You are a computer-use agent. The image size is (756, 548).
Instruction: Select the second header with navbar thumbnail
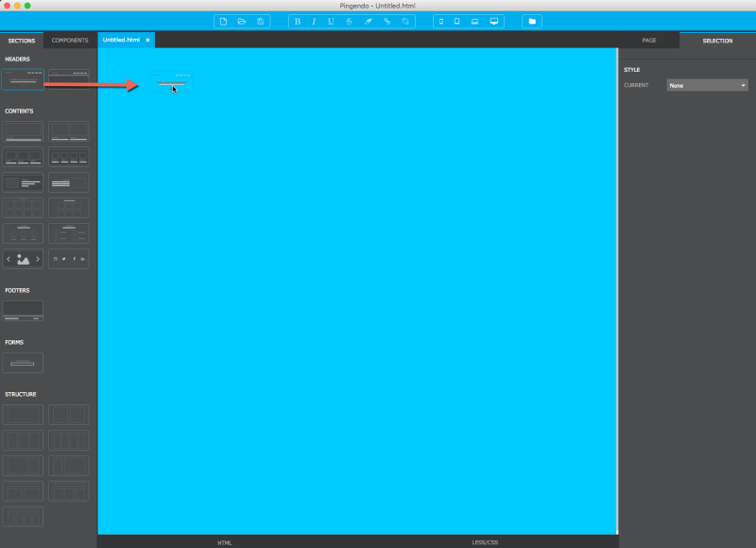point(68,79)
